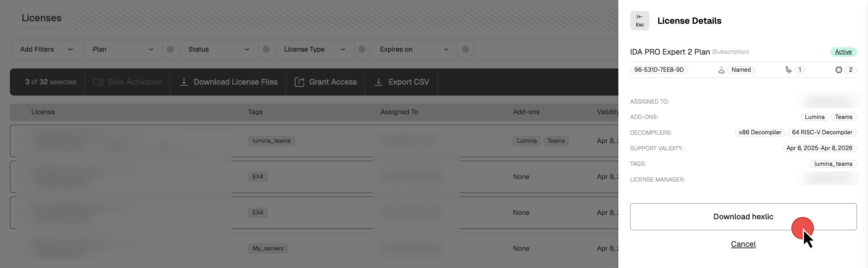
Task: Clear the License Type filter x icon
Action: [362, 49]
